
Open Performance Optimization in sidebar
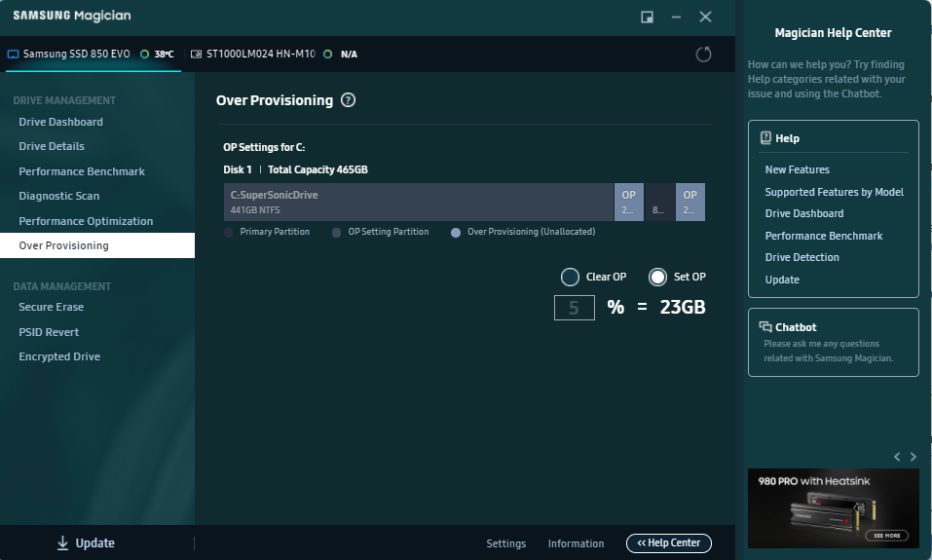click(x=86, y=221)
